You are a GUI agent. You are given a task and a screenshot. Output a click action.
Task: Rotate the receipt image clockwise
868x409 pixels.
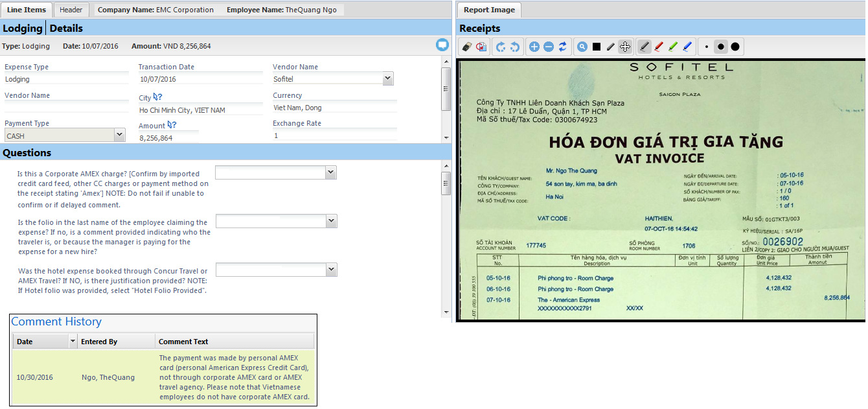501,47
